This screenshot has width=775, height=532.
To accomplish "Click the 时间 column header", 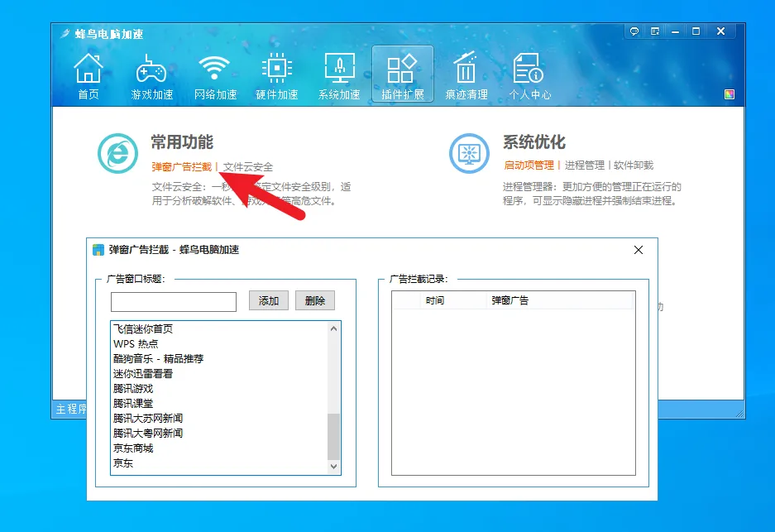I will [452, 300].
